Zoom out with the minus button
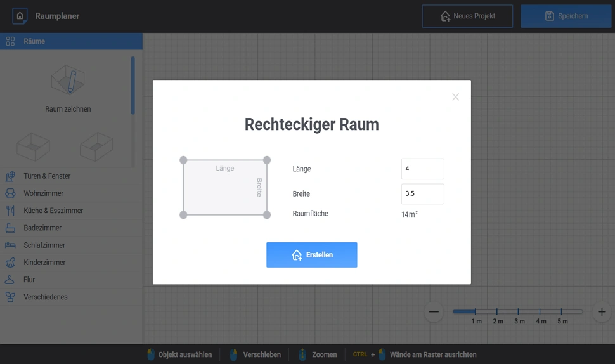This screenshot has height=364, width=615. (434, 312)
